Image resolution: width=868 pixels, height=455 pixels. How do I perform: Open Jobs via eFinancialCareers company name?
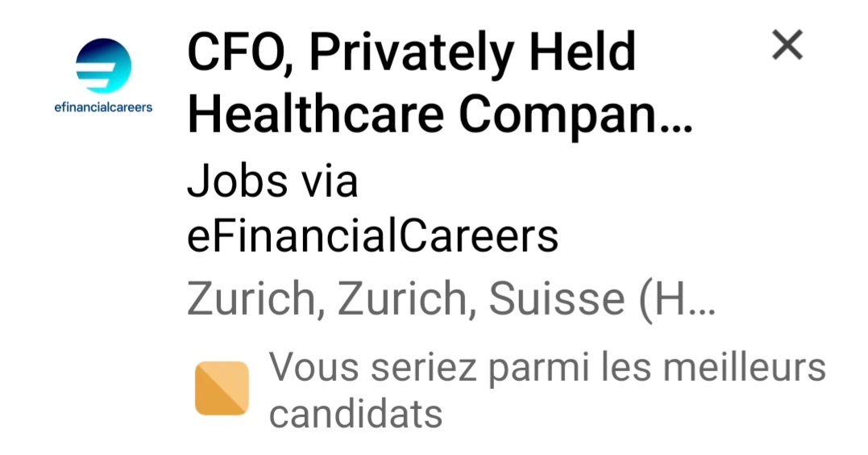tap(372, 208)
